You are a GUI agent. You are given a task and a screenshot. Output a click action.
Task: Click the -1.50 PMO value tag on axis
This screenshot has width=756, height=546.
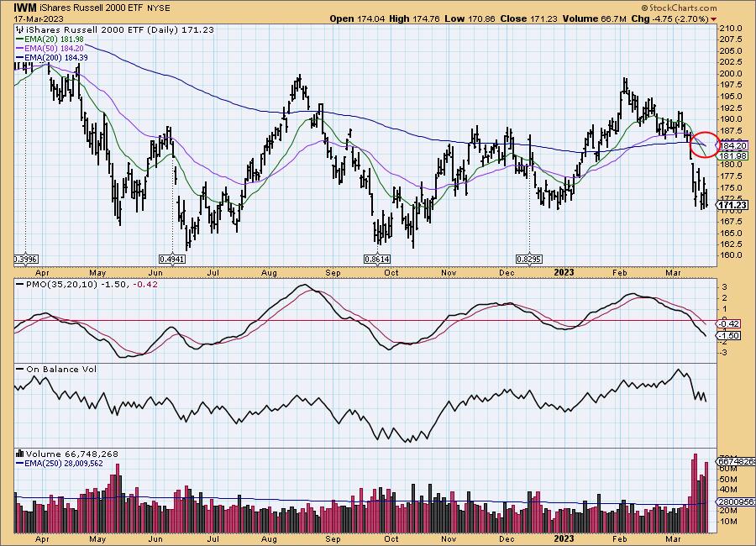729,336
